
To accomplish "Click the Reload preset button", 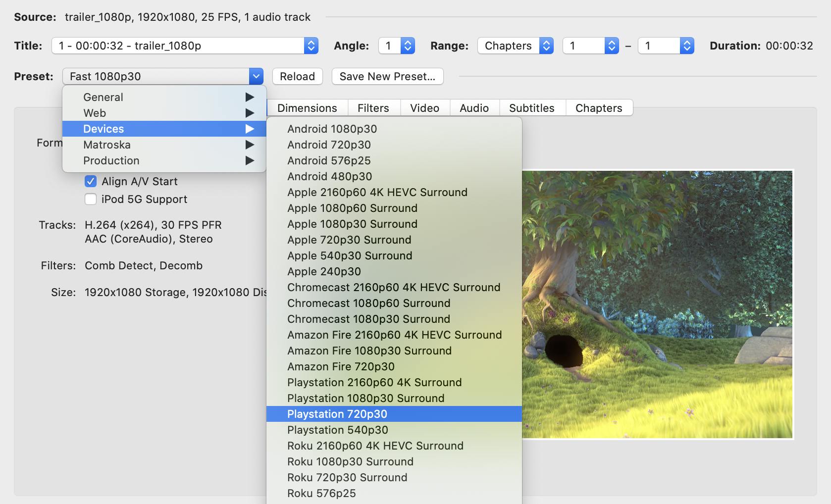I will [x=297, y=76].
